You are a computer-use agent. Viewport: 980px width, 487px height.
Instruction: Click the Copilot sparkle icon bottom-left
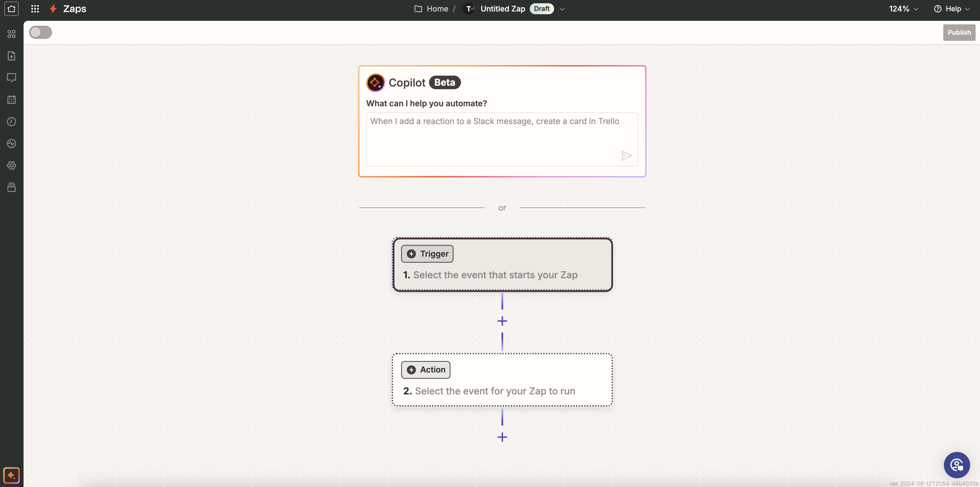point(12,475)
